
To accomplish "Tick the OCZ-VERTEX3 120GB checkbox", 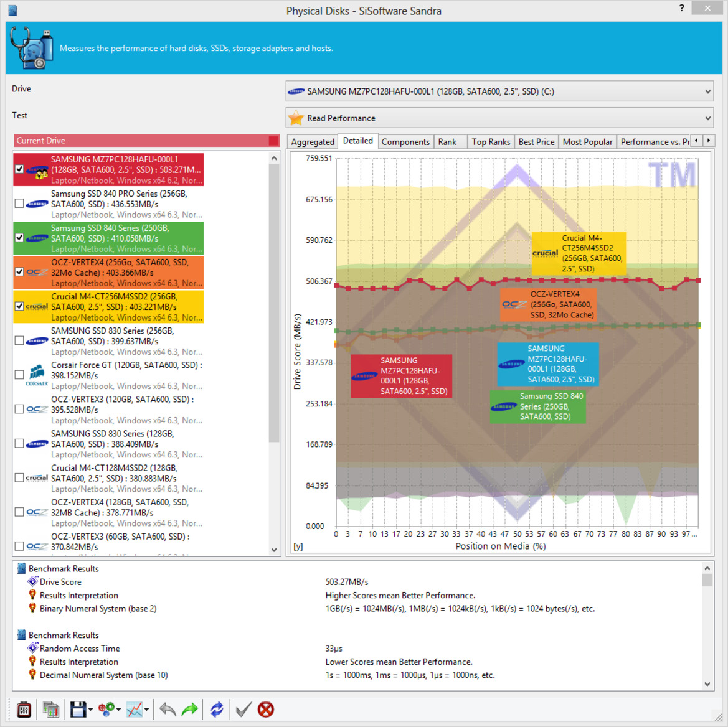I will click(x=19, y=409).
